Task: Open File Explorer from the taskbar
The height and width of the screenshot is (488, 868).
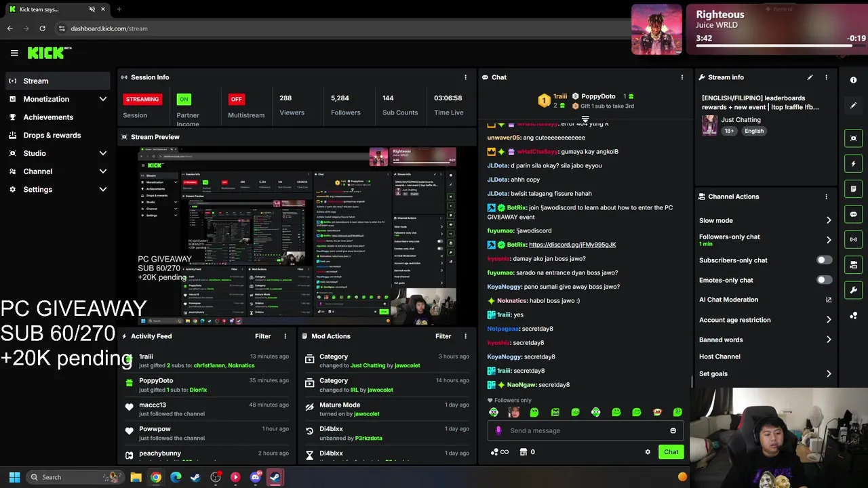Action: click(136, 477)
